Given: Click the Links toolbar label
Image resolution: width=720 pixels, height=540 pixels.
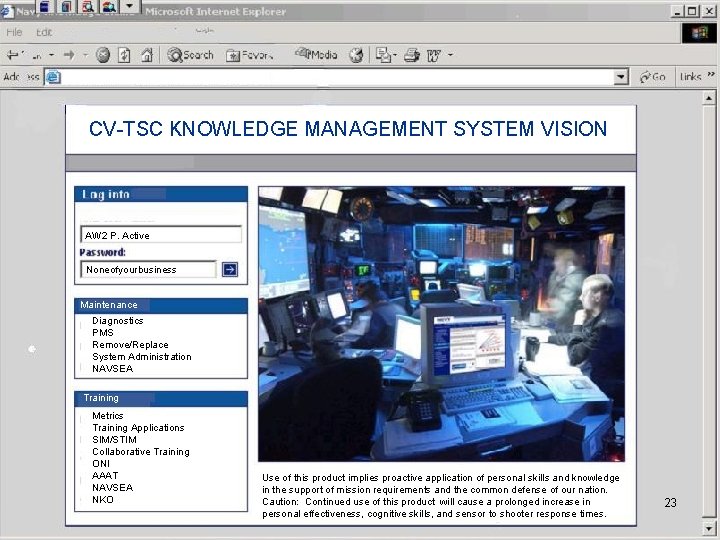Looking at the screenshot, I should pos(690,77).
